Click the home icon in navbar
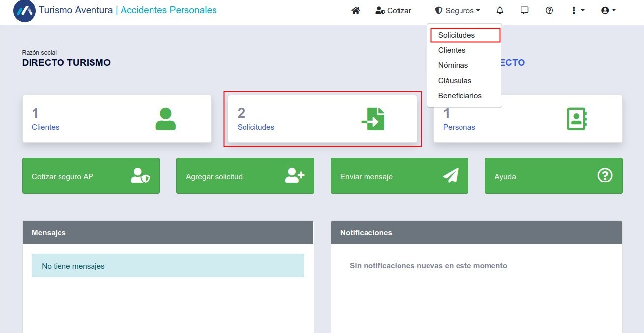 point(356,10)
